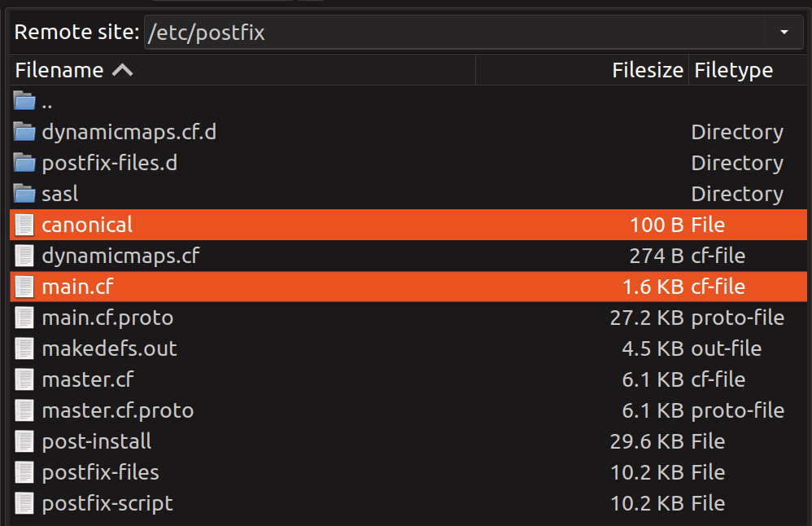Select the postfix-files file name
Viewport: 812px width, 526px height.
[100, 472]
